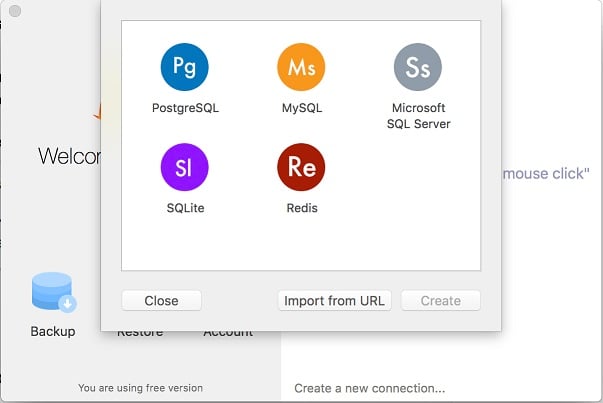Choose the orange MySQL icon
The height and width of the screenshot is (403, 603).
point(301,67)
